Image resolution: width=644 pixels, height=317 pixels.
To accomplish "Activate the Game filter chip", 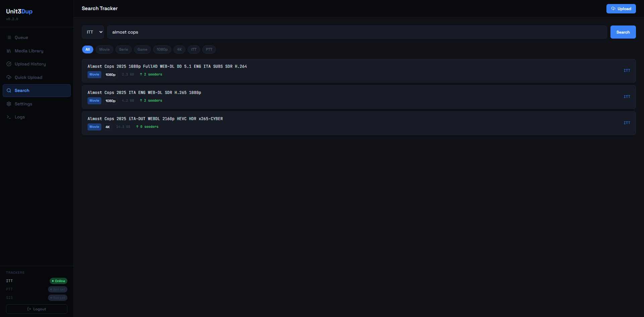I will (x=142, y=49).
